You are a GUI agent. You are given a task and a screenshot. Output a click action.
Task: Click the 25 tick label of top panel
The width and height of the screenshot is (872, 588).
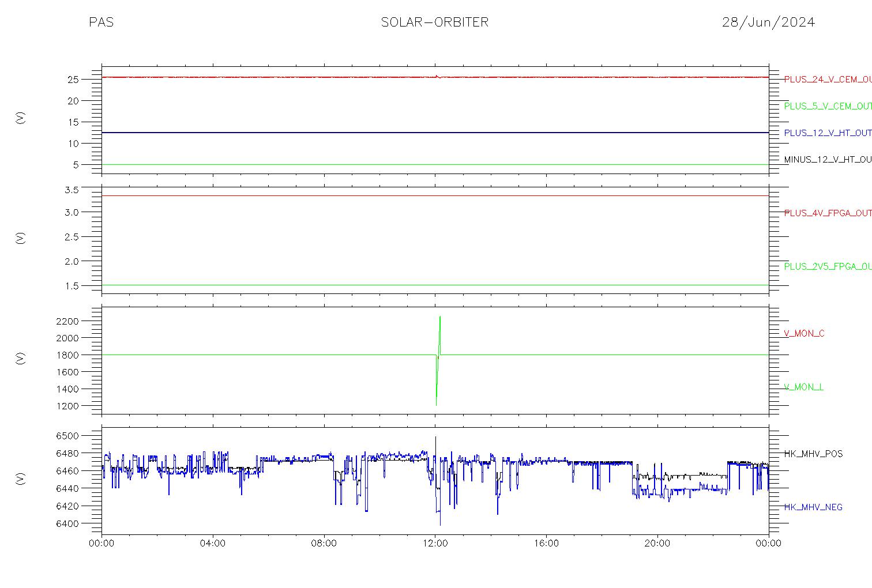(73, 80)
